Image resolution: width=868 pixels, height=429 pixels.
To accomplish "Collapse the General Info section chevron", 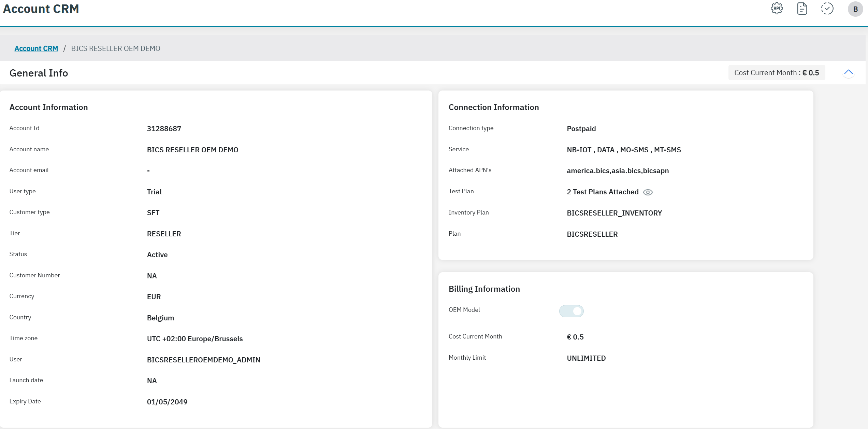I will point(848,72).
